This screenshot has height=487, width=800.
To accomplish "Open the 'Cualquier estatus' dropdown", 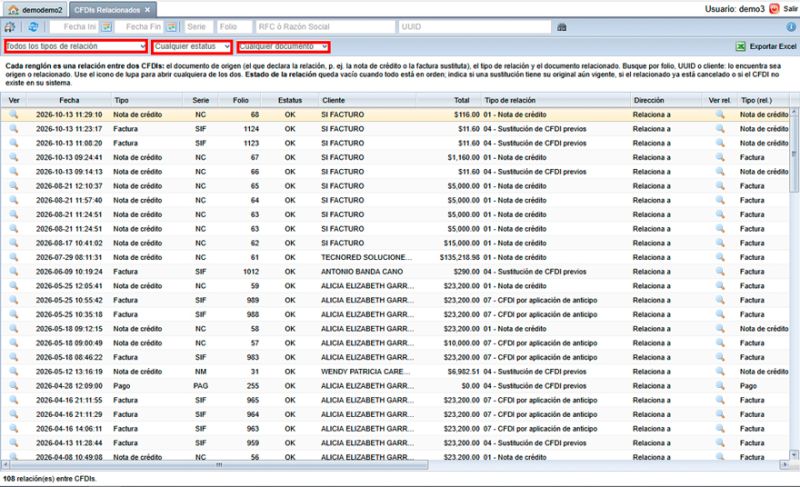I will (192, 46).
